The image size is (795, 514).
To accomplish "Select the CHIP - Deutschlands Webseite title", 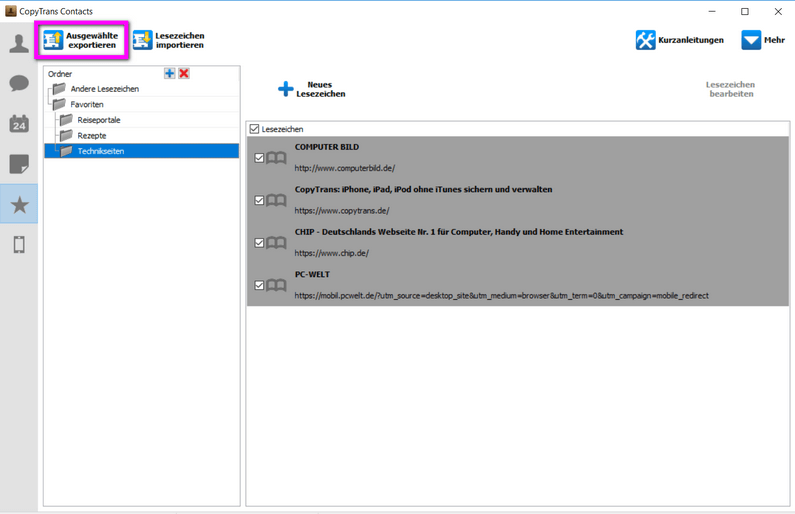I will [459, 232].
